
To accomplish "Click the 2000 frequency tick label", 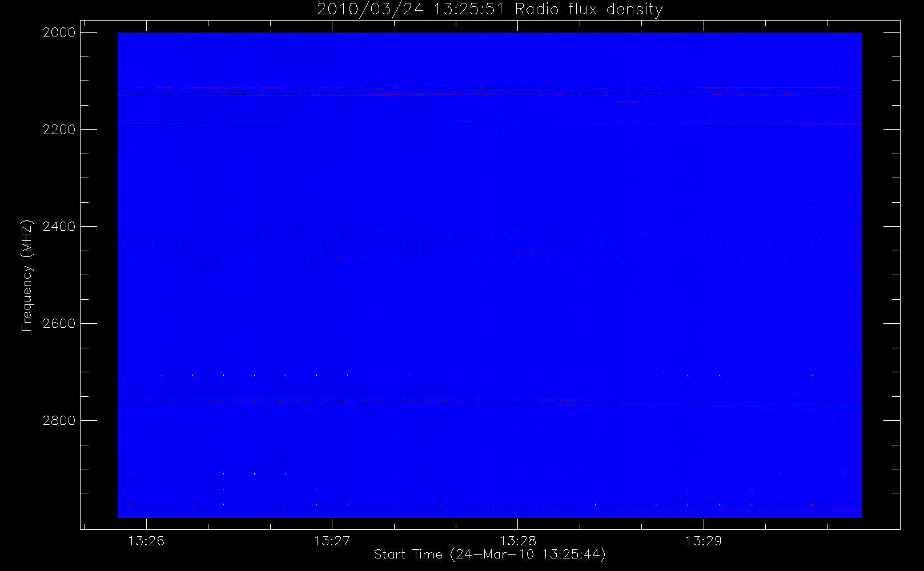I will [x=59, y=33].
